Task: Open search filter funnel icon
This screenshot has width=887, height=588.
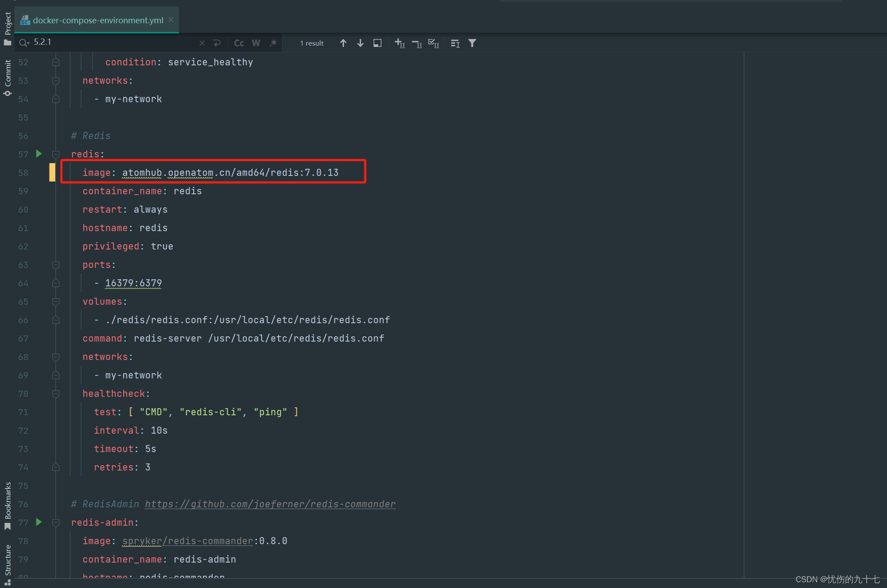Action: pos(472,43)
